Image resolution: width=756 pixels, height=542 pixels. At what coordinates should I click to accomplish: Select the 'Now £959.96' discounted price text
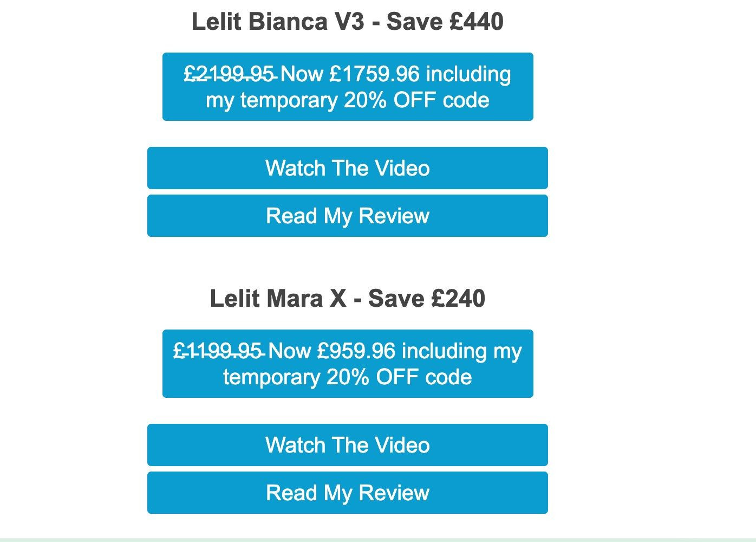[332, 351]
